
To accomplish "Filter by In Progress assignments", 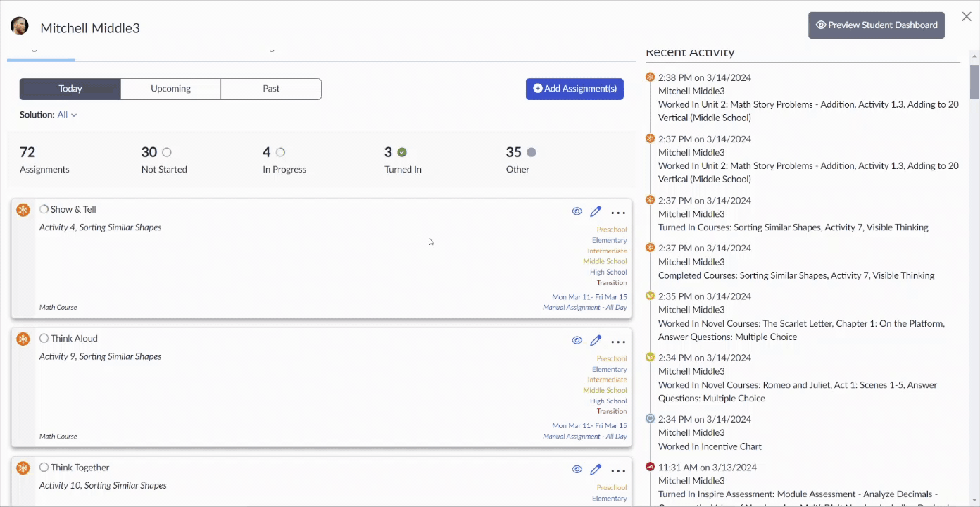I will pos(284,160).
